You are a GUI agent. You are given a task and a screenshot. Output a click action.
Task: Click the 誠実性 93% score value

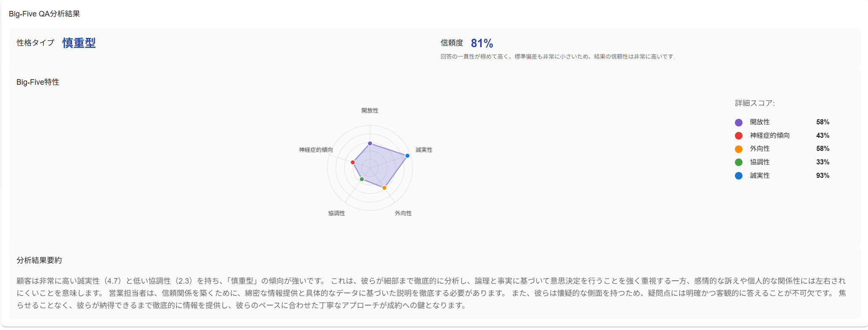pyautogui.click(x=823, y=176)
